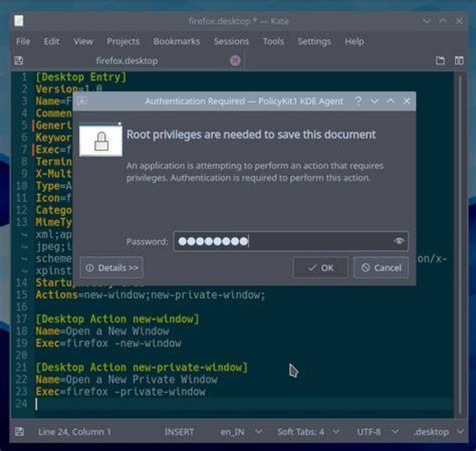
Task: Click the new document icon at top right
Action: click(440, 60)
